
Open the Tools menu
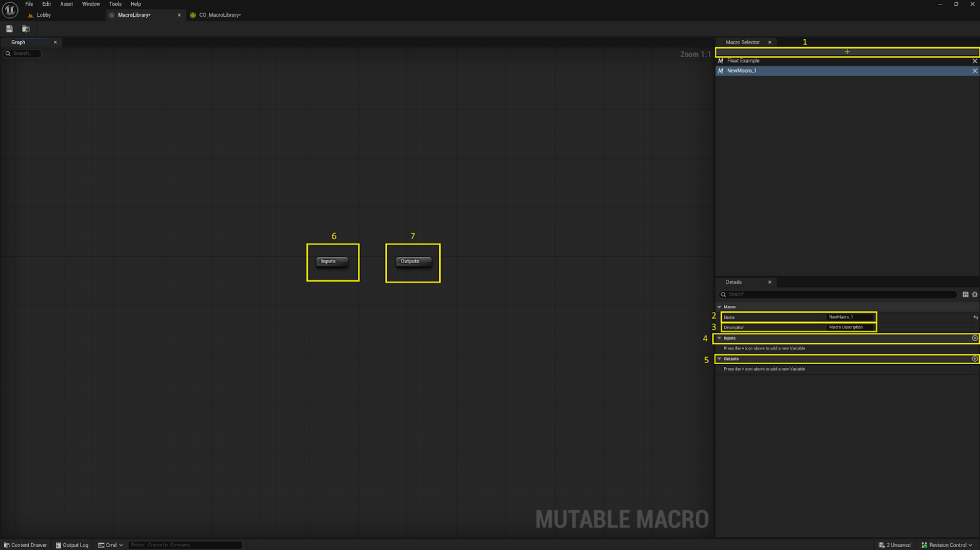115,4
